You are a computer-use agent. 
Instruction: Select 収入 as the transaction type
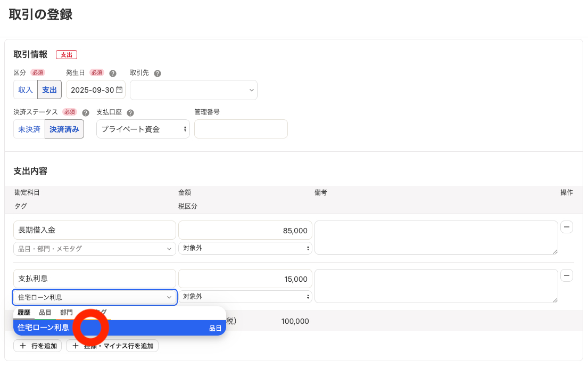pos(26,90)
